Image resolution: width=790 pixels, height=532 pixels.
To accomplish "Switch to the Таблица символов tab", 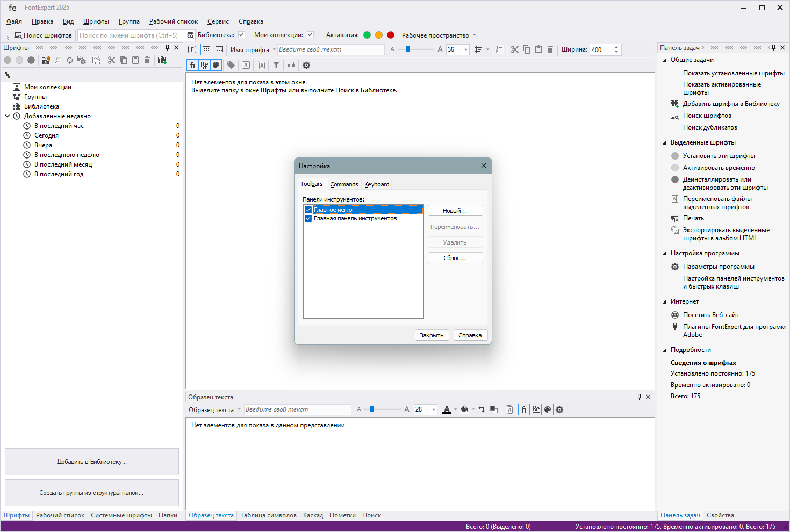I will click(x=268, y=515).
